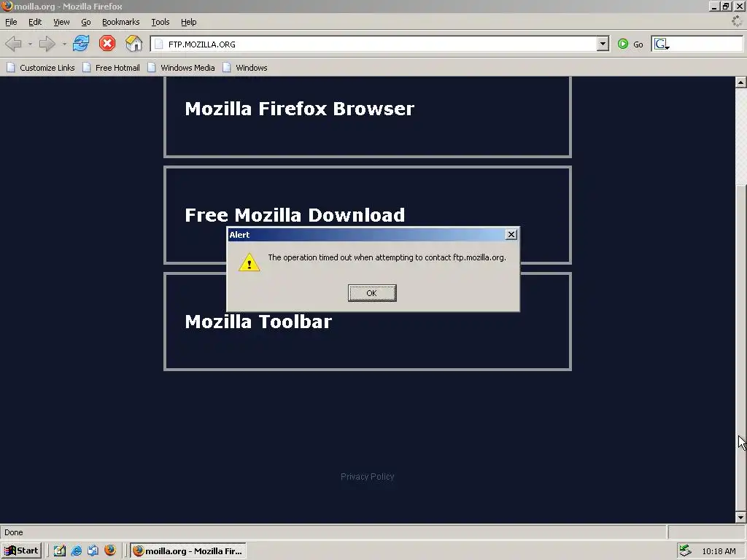This screenshot has width=747, height=560.
Task: Open the Bookmarks menu
Action: point(120,22)
